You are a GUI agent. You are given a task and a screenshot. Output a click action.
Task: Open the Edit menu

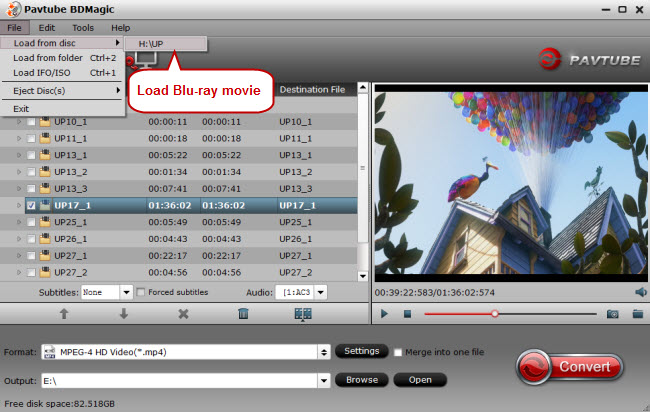coord(46,28)
